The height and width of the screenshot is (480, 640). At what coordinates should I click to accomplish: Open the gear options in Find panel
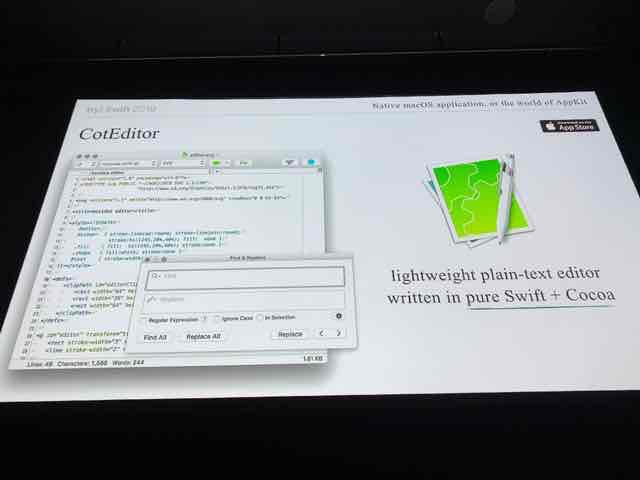pos(339,316)
